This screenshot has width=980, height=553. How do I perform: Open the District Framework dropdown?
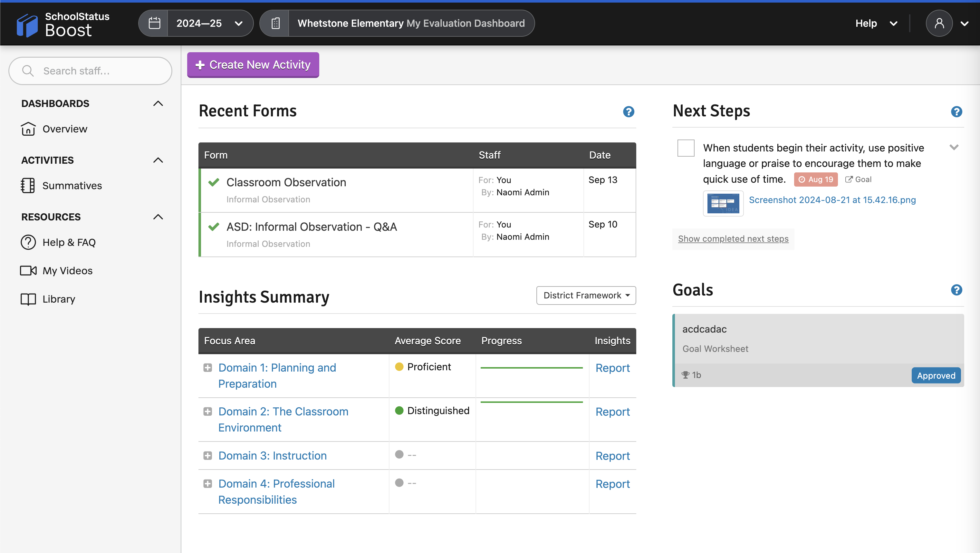(585, 295)
